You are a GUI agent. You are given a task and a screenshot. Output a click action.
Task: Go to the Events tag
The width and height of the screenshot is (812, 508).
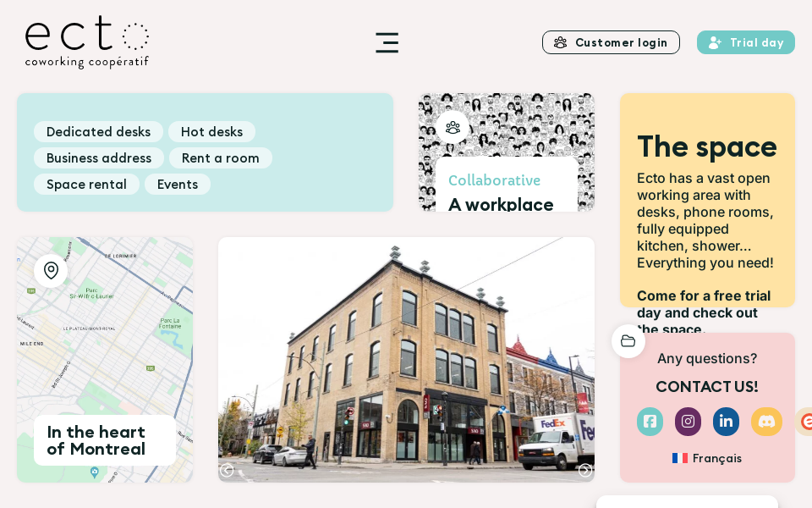(177, 185)
